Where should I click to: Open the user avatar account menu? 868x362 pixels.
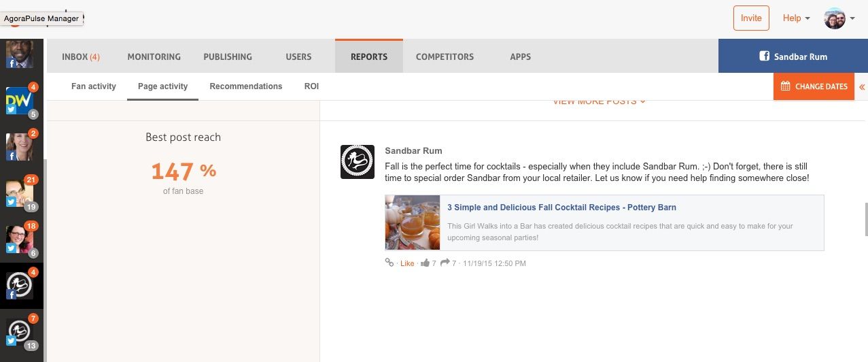(839, 18)
